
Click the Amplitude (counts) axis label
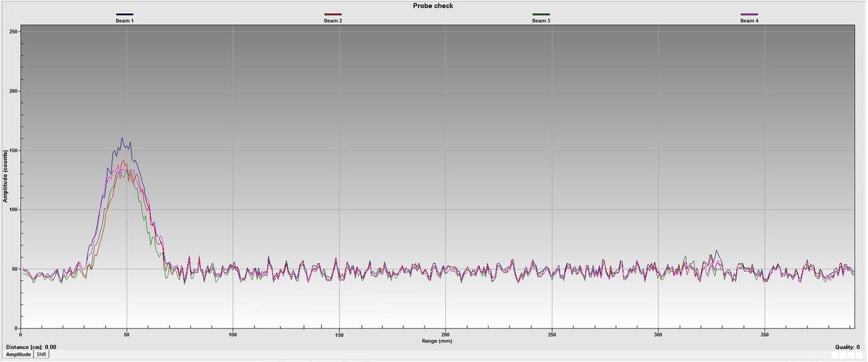point(5,176)
